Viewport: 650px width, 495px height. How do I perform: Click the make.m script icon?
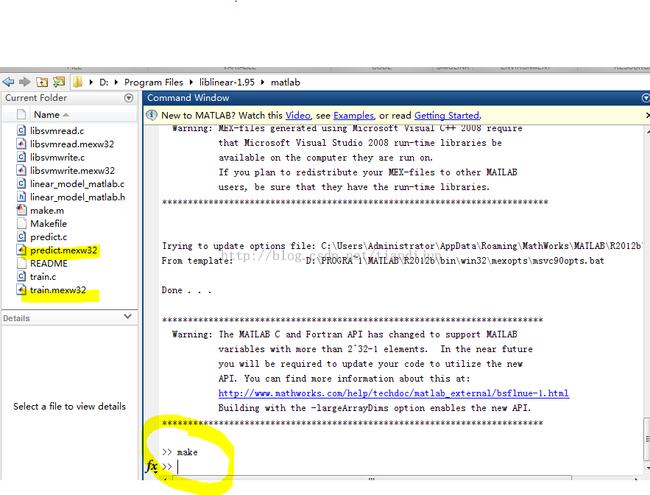point(21,210)
